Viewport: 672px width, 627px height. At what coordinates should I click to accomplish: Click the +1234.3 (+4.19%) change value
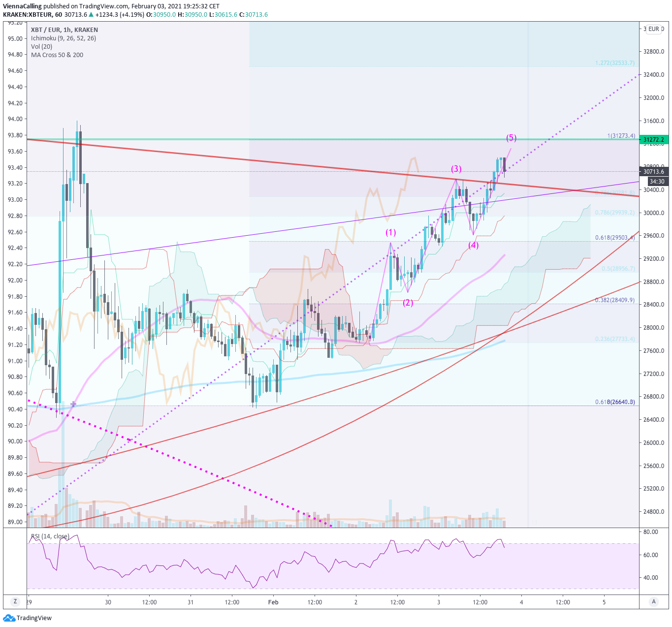click(x=120, y=15)
